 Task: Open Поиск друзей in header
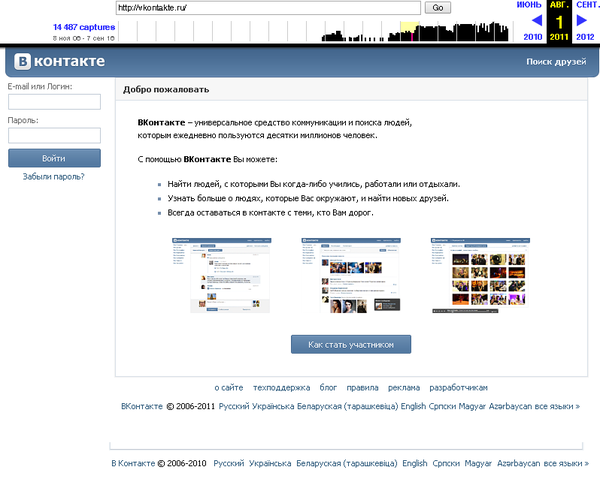pos(556,62)
